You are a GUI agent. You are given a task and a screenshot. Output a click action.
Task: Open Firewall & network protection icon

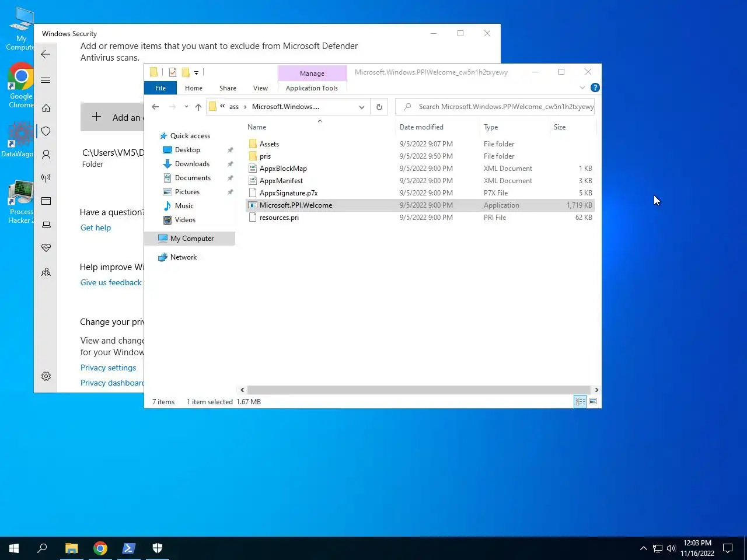[x=46, y=178]
